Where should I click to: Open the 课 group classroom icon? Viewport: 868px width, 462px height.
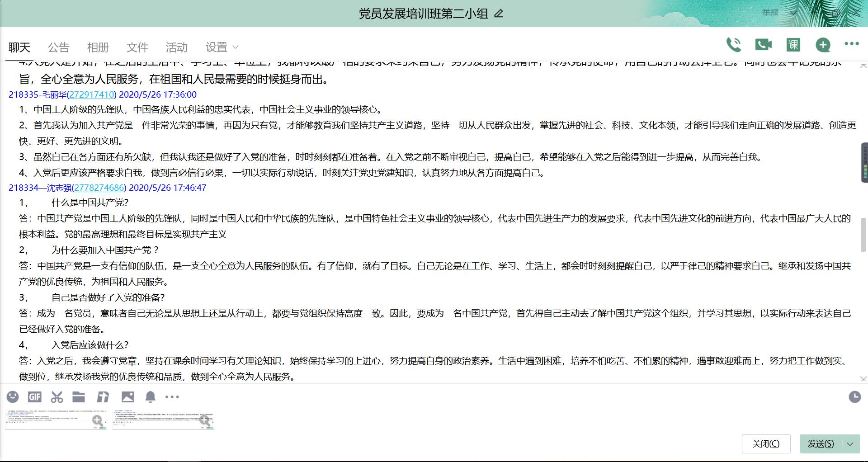pos(793,44)
